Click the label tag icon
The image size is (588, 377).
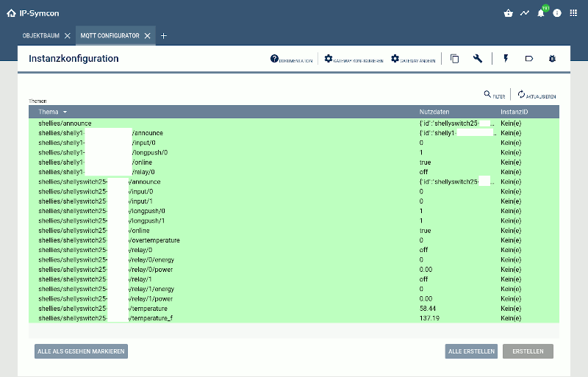528,59
